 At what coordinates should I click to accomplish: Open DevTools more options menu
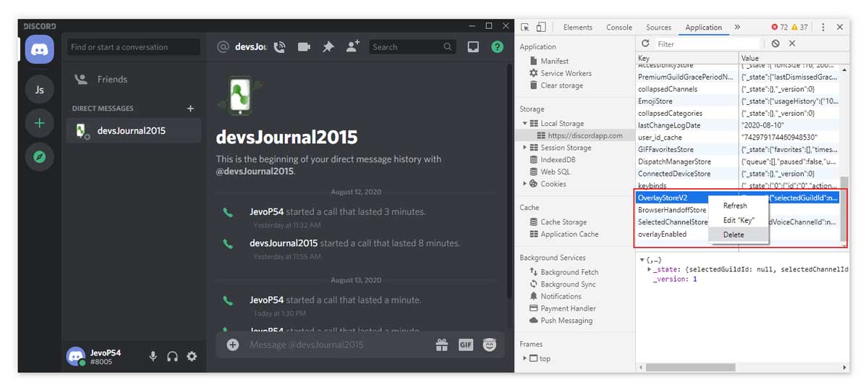tap(822, 28)
